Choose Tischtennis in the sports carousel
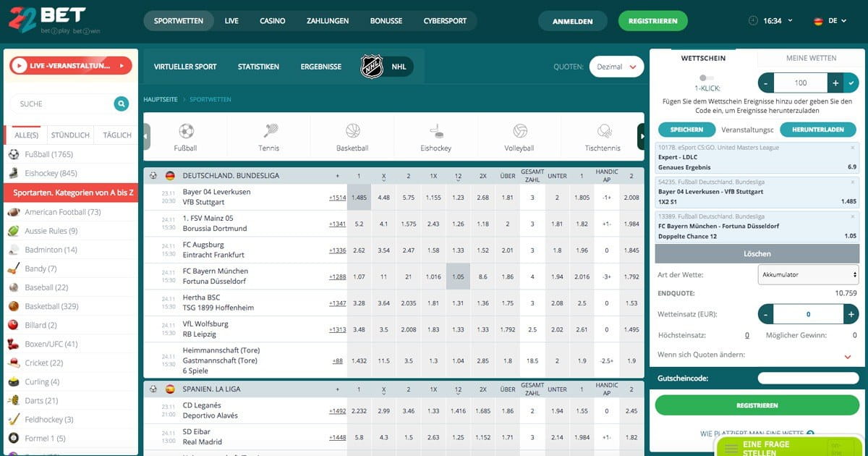 tap(603, 137)
